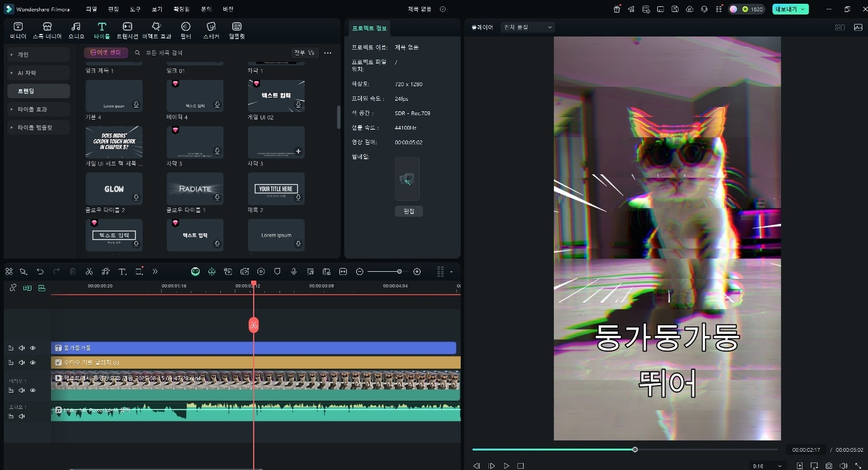
Task: Click the snapshot camera icon below preview
Action: coord(829,466)
